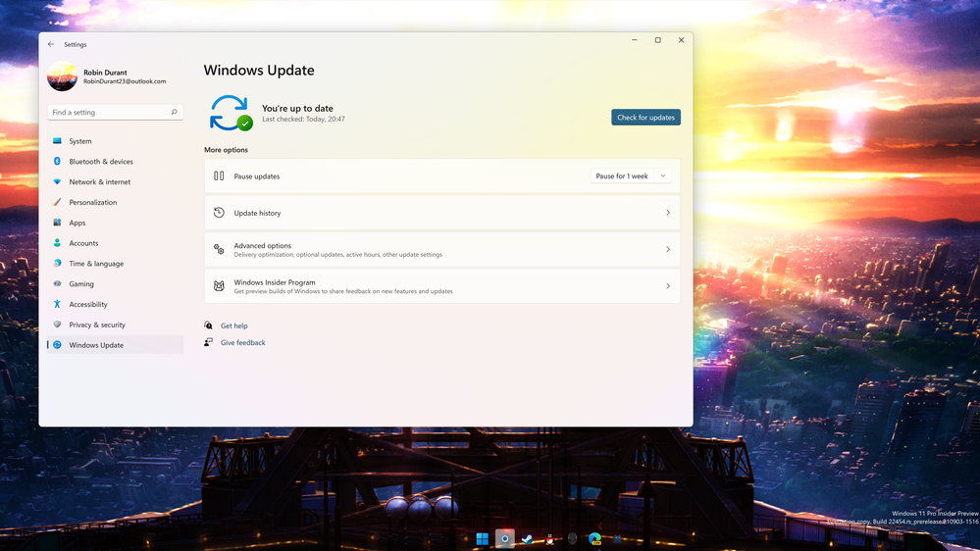Open Steam from the taskbar
Viewport: 980px width, 551px height.
[527, 538]
